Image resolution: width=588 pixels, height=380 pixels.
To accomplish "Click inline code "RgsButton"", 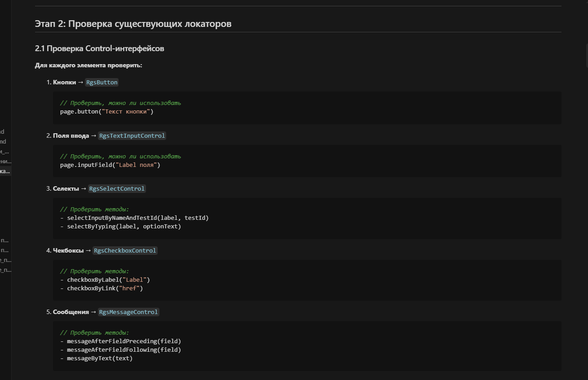I will pos(102,83).
